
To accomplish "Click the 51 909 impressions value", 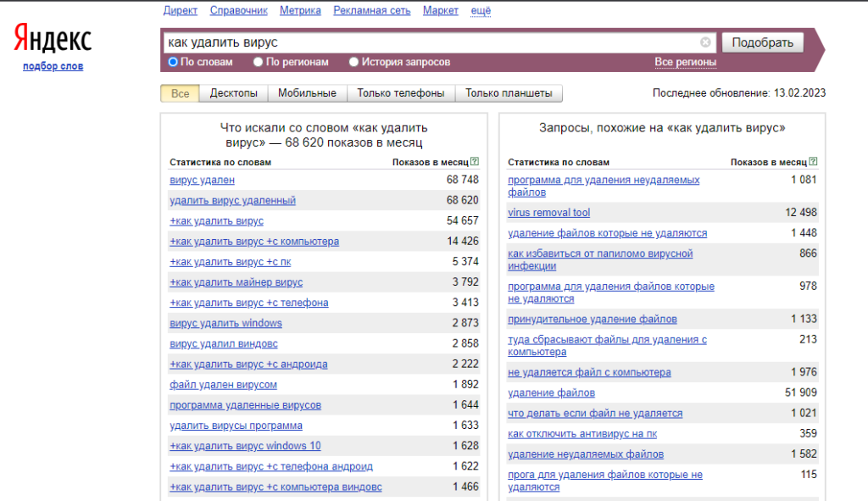I will [x=800, y=393].
